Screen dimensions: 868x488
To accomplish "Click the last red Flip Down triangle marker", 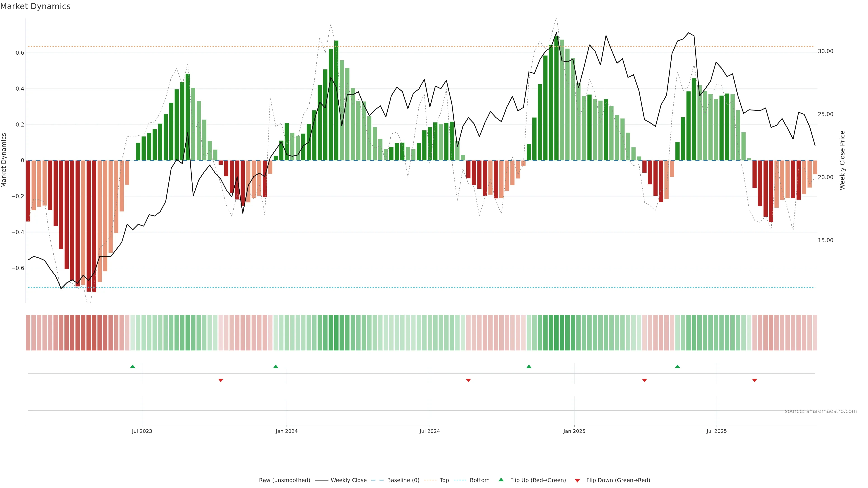I will tap(755, 380).
